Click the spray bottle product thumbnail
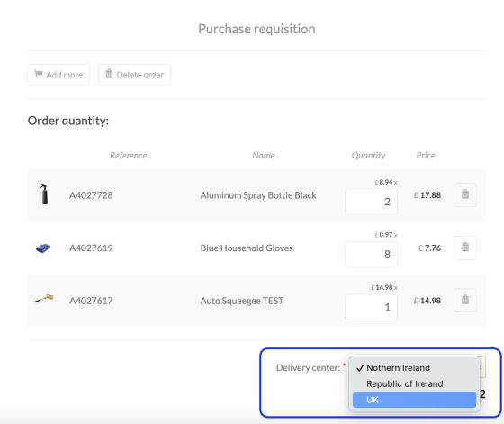The height and width of the screenshot is (424, 504). [x=44, y=194]
